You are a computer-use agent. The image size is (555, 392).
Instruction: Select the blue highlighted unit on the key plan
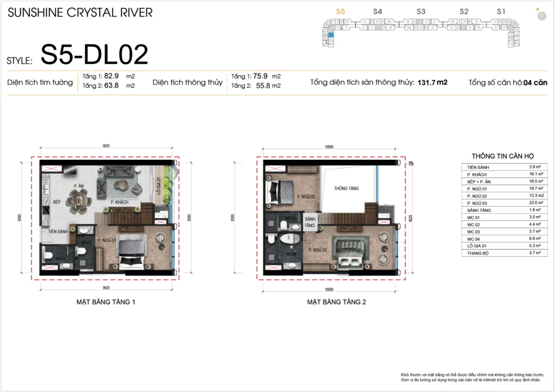tap(331, 35)
